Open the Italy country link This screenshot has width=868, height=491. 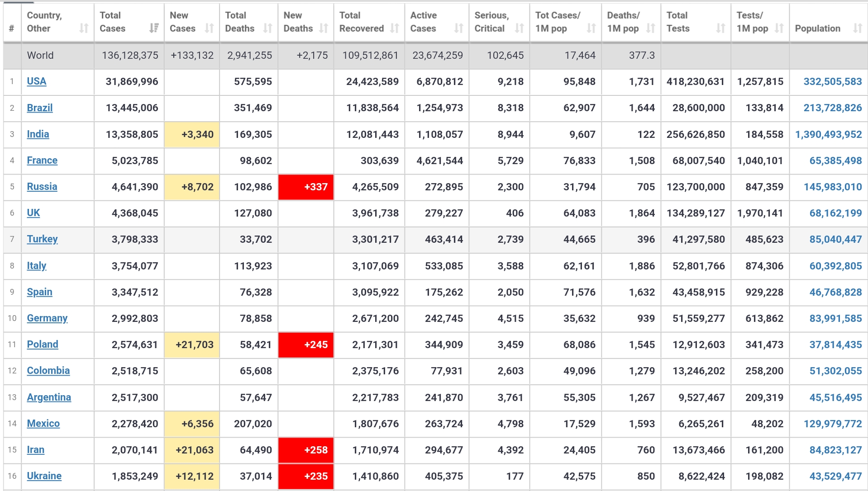(37, 266)
